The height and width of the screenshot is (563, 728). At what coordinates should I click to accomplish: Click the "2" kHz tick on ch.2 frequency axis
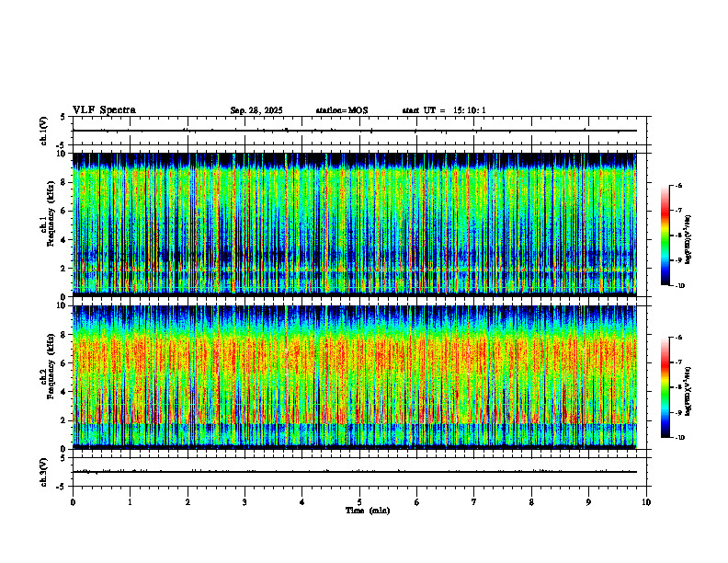click(x=63, y=420)
